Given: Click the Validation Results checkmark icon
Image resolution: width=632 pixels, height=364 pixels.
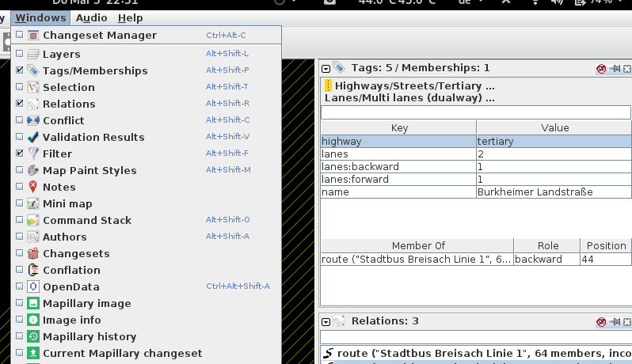Looking at the screenshot, I should (x=33, y=137).
